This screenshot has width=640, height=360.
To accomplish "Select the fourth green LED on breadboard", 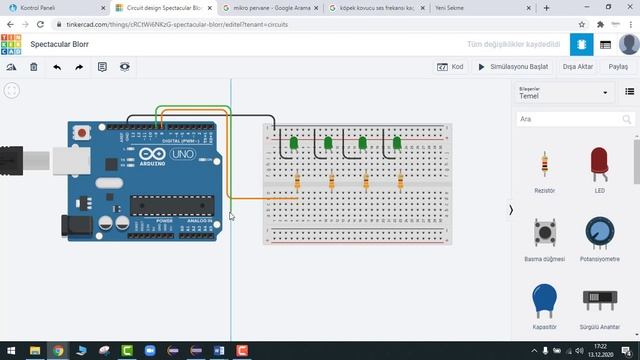I will coord(397,144).
